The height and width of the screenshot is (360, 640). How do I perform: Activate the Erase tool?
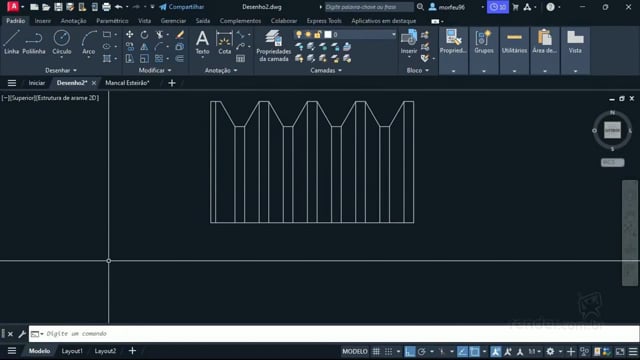click(180, 35)
